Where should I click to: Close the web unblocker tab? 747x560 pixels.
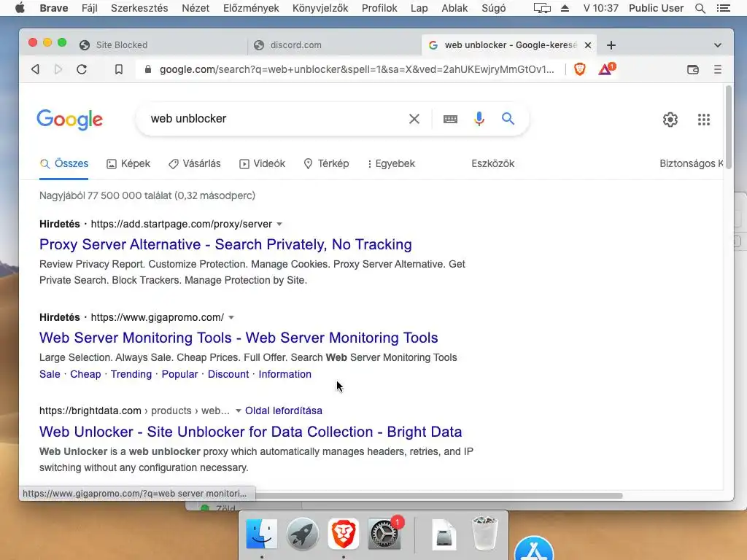(x=588, y=45)
